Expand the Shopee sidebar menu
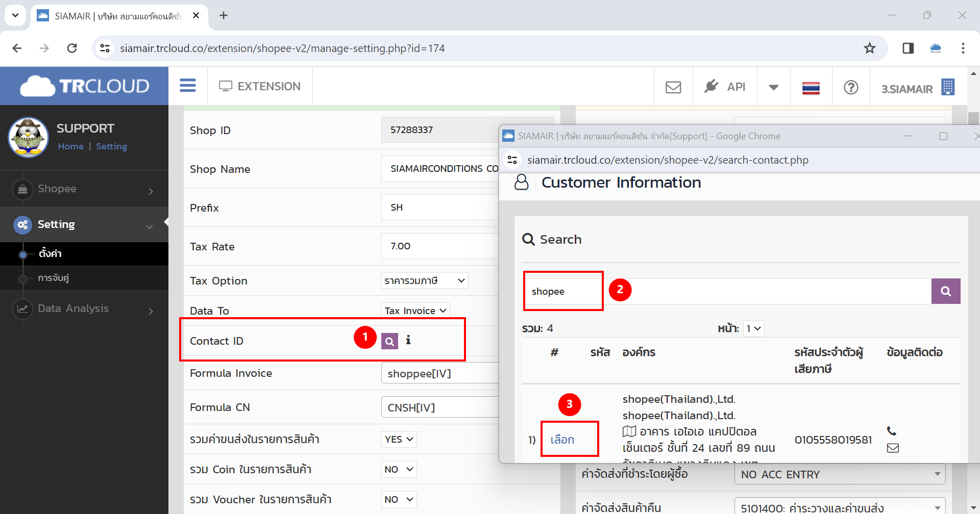Viewport: 980px width, 514px height. pyautogui.click(x=84, y=189)
